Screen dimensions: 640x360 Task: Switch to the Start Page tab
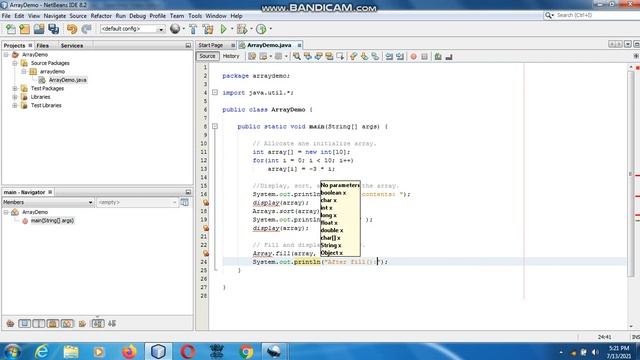(x=211, y=45)
